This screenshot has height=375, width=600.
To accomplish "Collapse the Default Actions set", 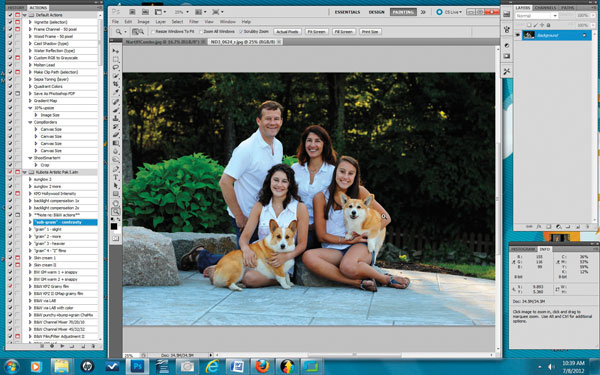I will click(25, 15).
